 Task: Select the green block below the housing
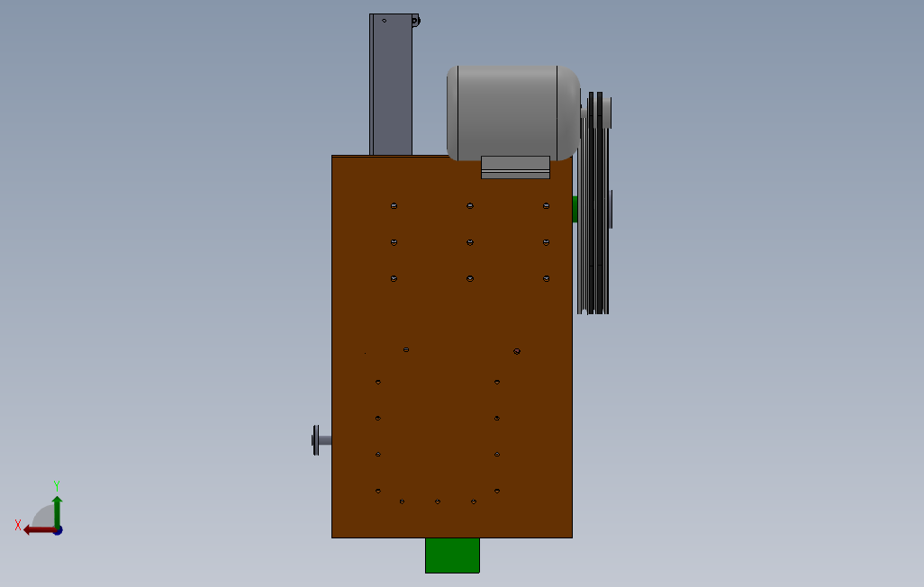click(x=453, y=555)
